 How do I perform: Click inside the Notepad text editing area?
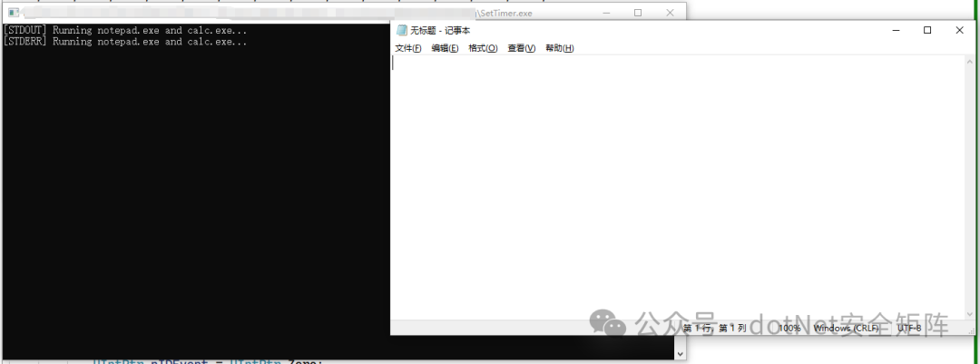(678, 188)
